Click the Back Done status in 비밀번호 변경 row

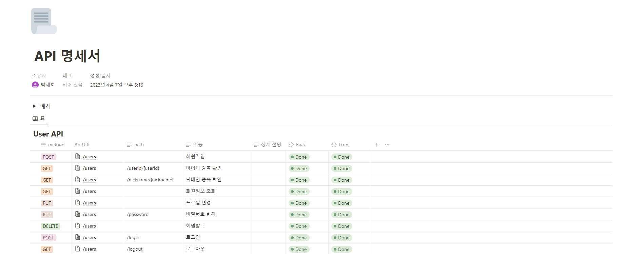(299, 215)
